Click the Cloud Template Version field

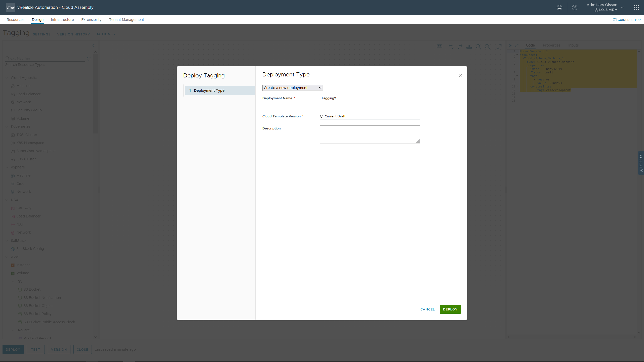pyautogui.click(x=370, y=116)
